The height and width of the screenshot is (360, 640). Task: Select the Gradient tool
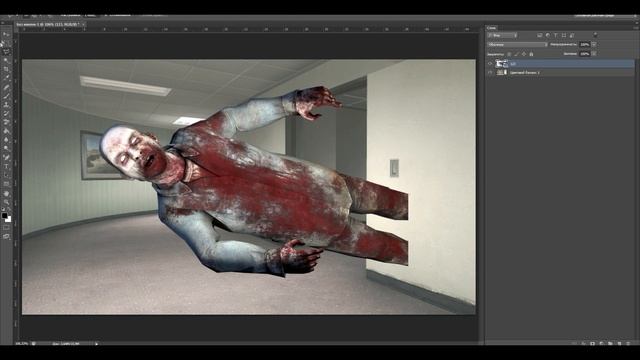coord(6,131)
